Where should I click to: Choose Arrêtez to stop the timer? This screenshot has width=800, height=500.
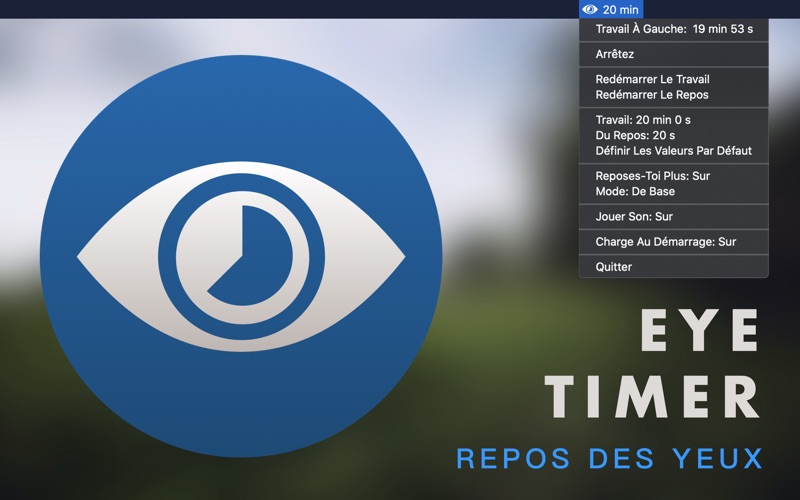[x=673, y=54]
